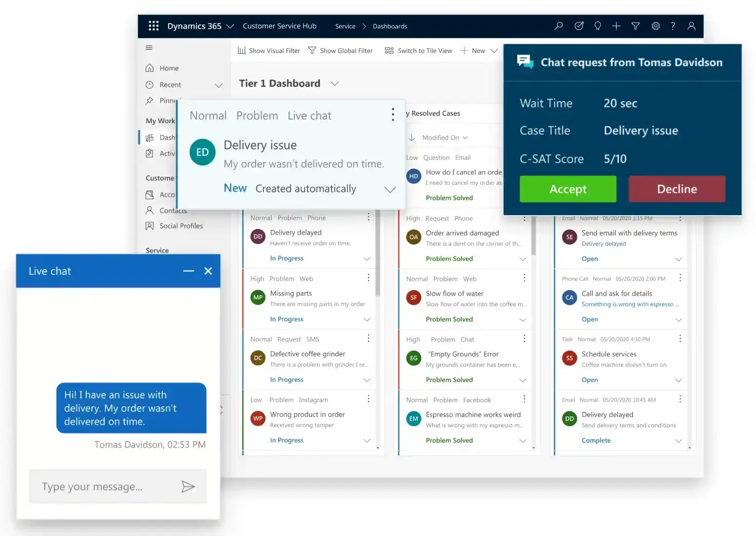756x536 pixels.
Task: Accept the chat request
Action: coord(568,189)
